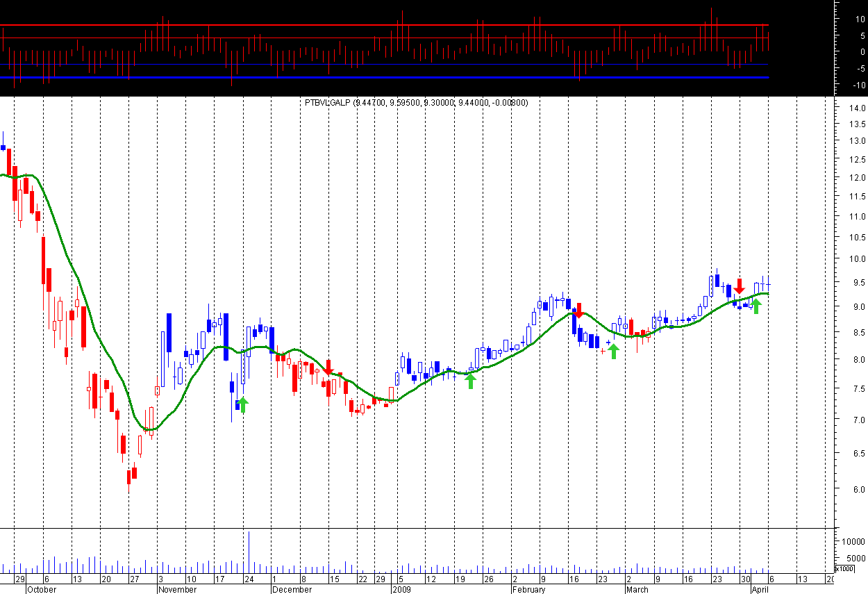Click date label 15 on the time axis
Image resolution: width=868 pixels, height=594 pixels.
(x=334, y=579)
